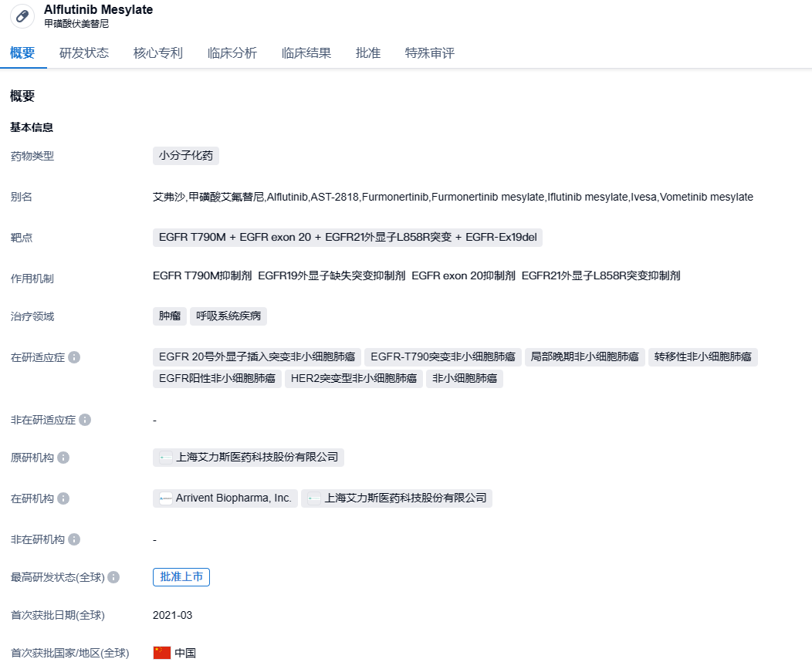Click info icon beside 在研机构

63,498
